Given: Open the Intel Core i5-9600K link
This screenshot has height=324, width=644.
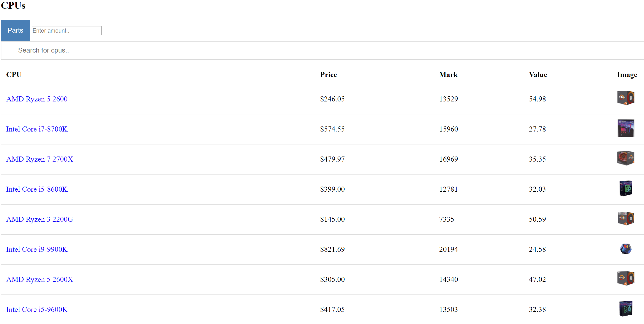Looking at the screenshot, I should point(37,309).
